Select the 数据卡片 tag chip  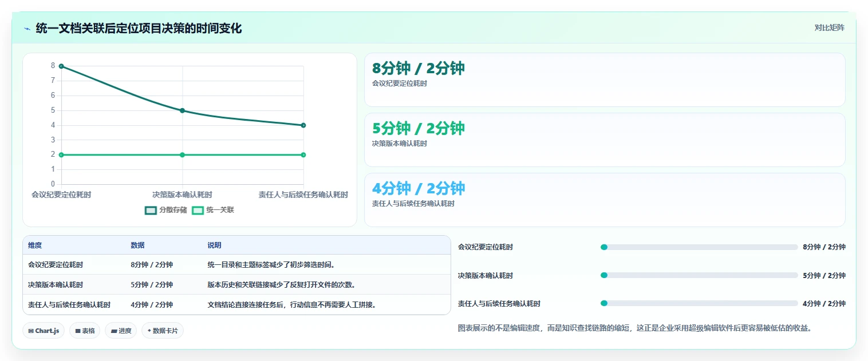tap(163, 331)
